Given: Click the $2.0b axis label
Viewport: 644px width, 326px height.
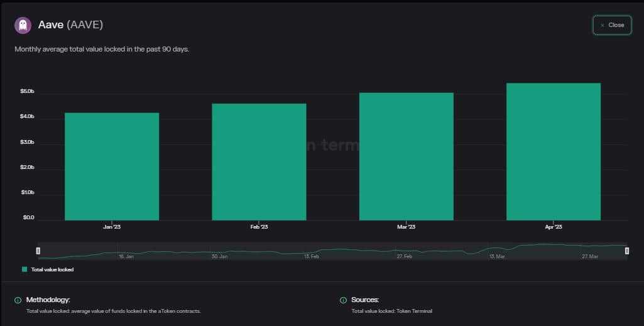Looking at the screenshot, I should pyautogui.click(x=27, y=168).
